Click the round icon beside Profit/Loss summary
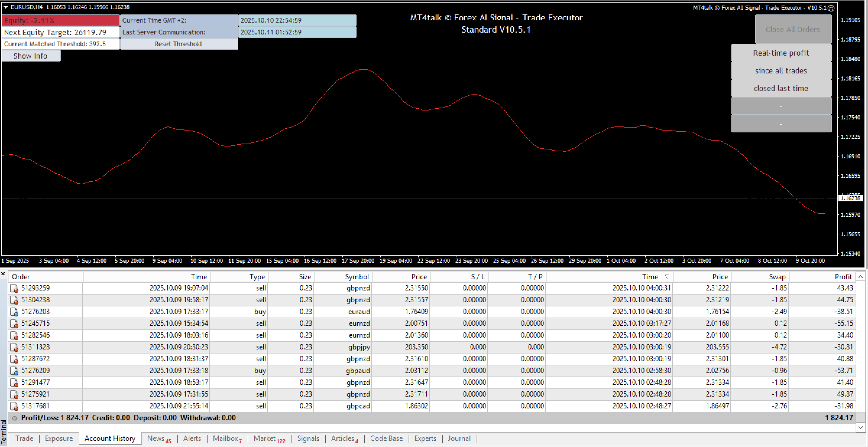The image size is (868, 447). (x=14, y=418)
